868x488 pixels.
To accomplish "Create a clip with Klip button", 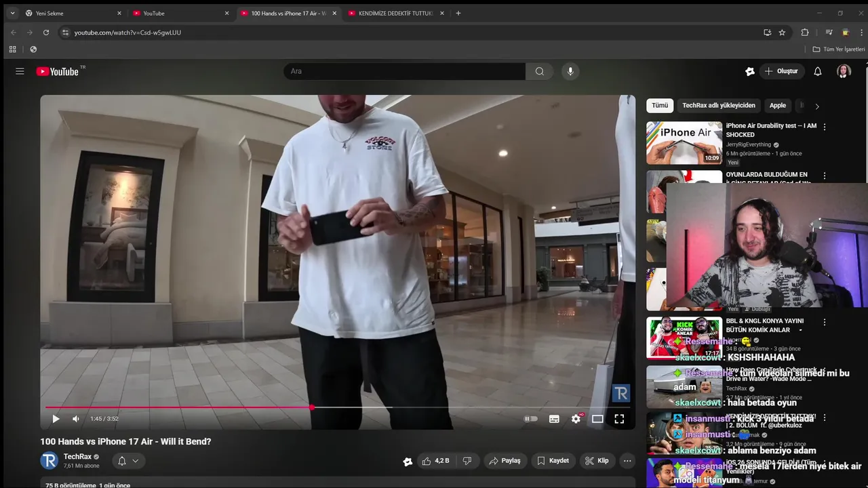I will (597, 461).
